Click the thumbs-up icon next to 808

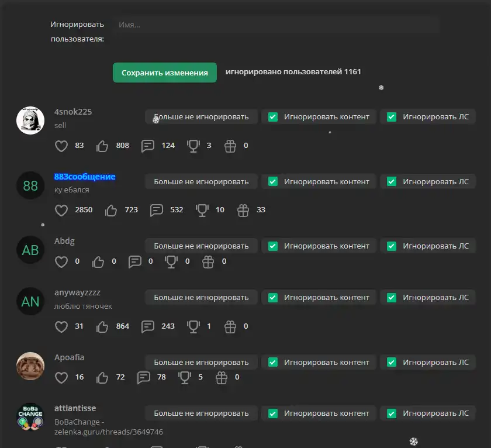102,146
